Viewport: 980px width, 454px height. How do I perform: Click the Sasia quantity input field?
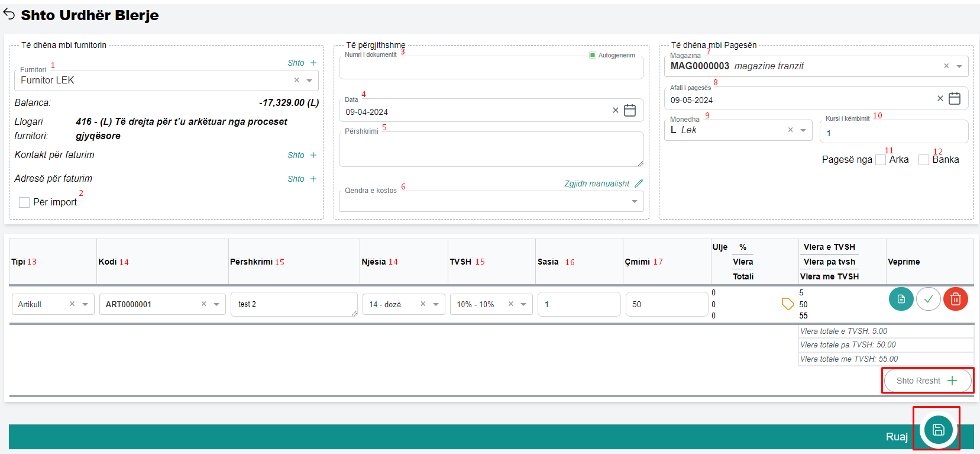point(578,304)
